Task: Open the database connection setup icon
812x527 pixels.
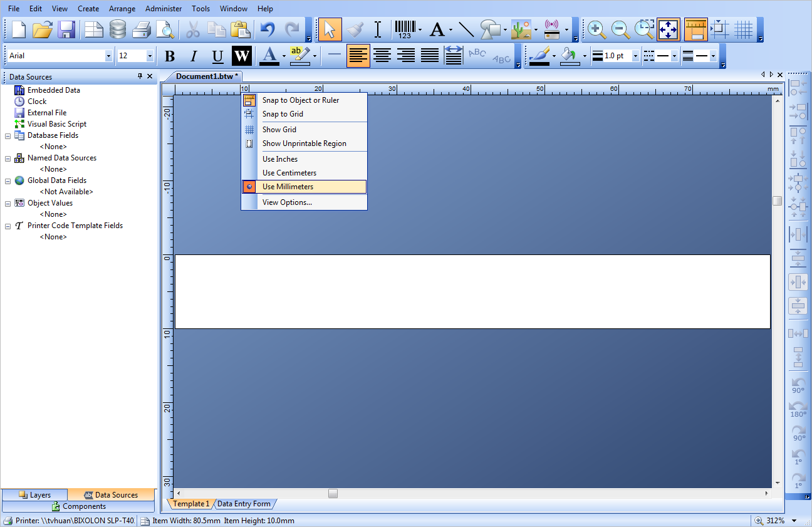Action: (x=118, y=29)
